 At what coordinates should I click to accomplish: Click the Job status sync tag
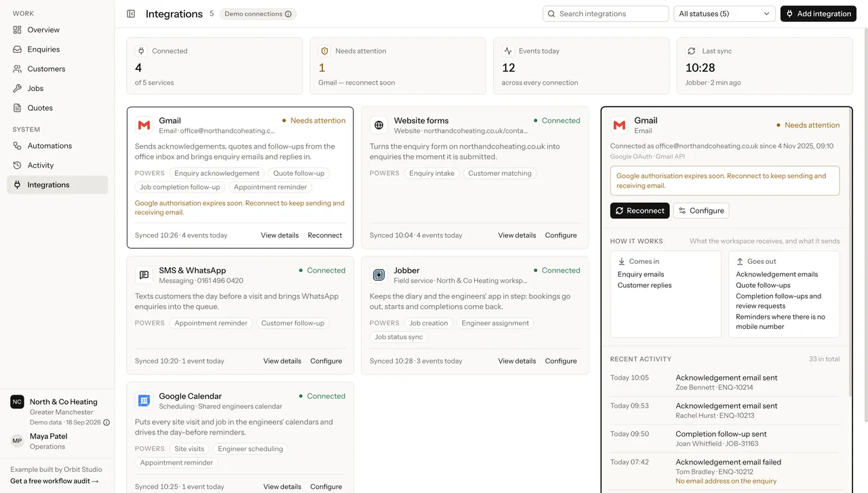[x=399, y=337]
